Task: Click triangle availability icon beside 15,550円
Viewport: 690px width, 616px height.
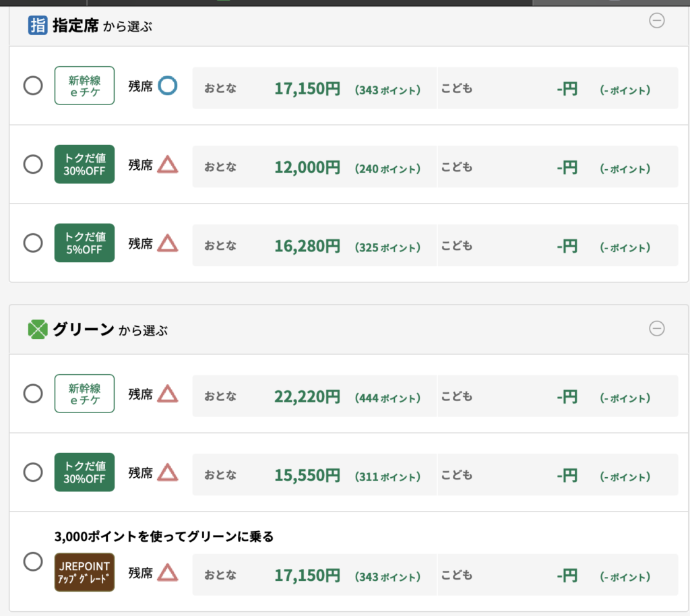Action: coord(168,472)
